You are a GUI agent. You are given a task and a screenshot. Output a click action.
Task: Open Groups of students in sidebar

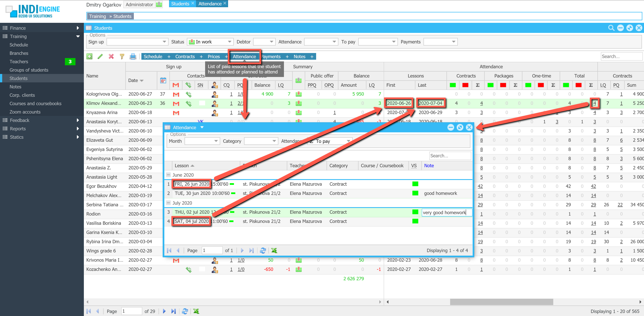29,70
